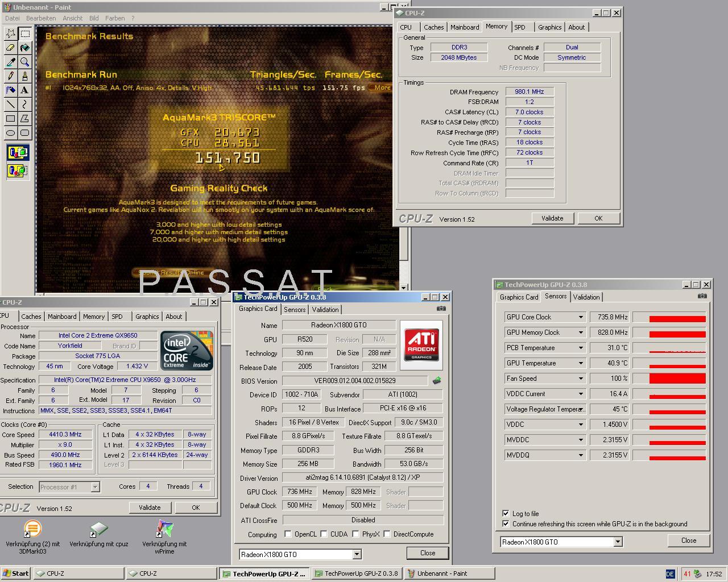Click Close in GPU-Z Graphics Card window

coord(428,553)
